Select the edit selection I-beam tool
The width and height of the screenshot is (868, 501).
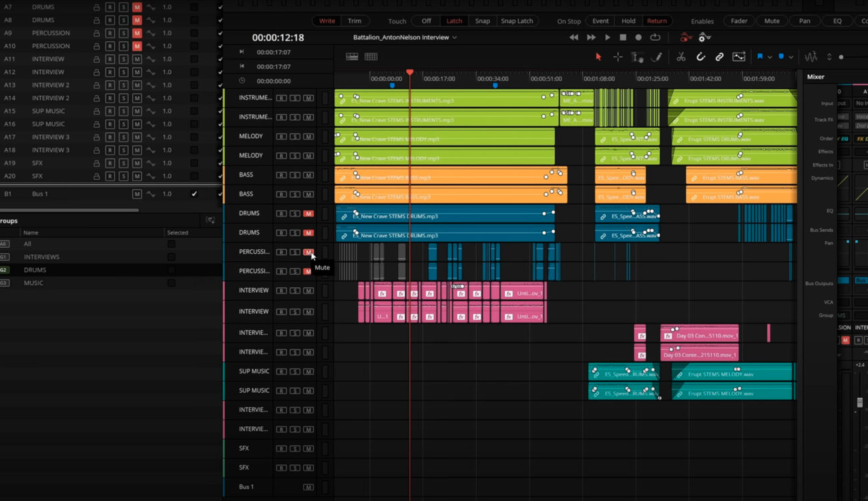[637, 57]
